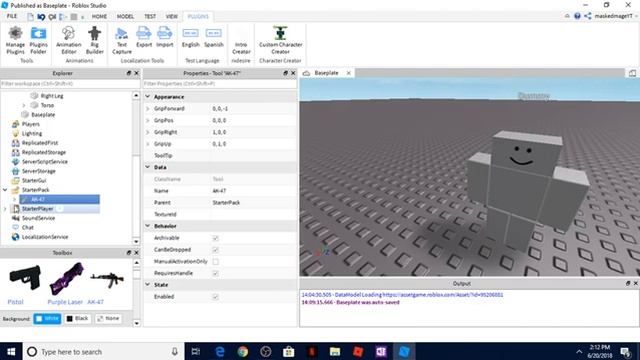Image resolution: width=640 pixels, height=360 pixels.
Task: Expand the Torso tree node
Action: coord(24,105)
